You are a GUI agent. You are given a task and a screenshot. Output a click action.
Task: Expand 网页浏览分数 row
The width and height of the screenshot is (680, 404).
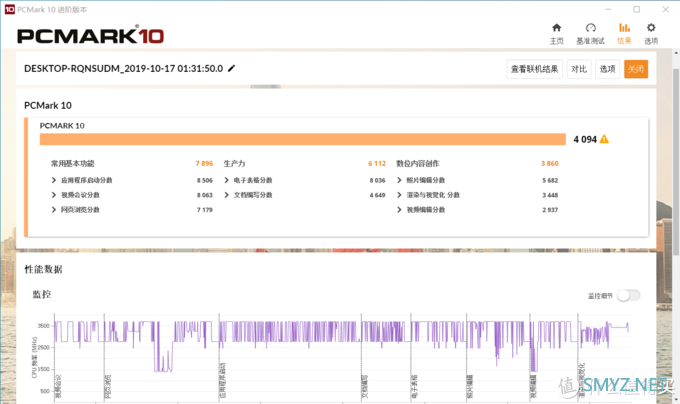[x=54, y=209]
